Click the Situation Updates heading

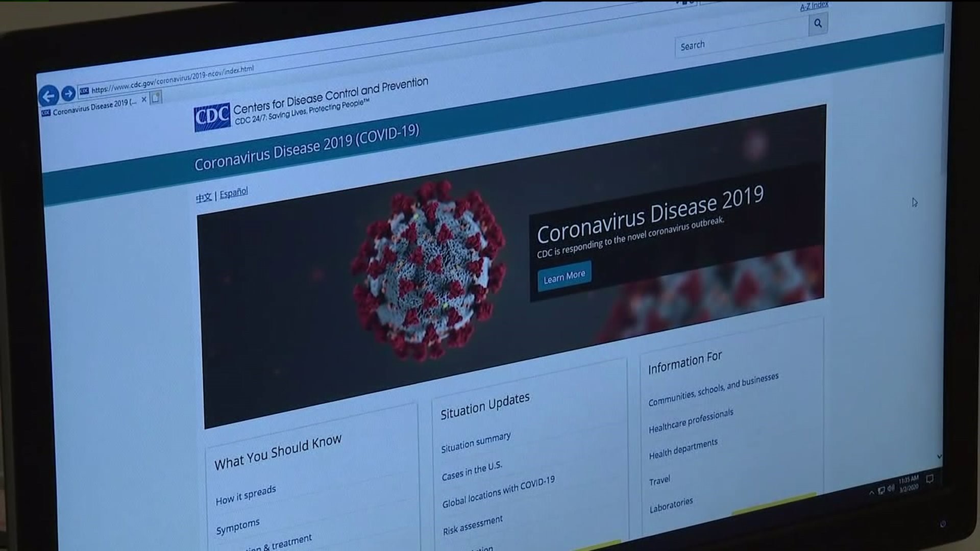pyautogui.click(x=485, y=406)
